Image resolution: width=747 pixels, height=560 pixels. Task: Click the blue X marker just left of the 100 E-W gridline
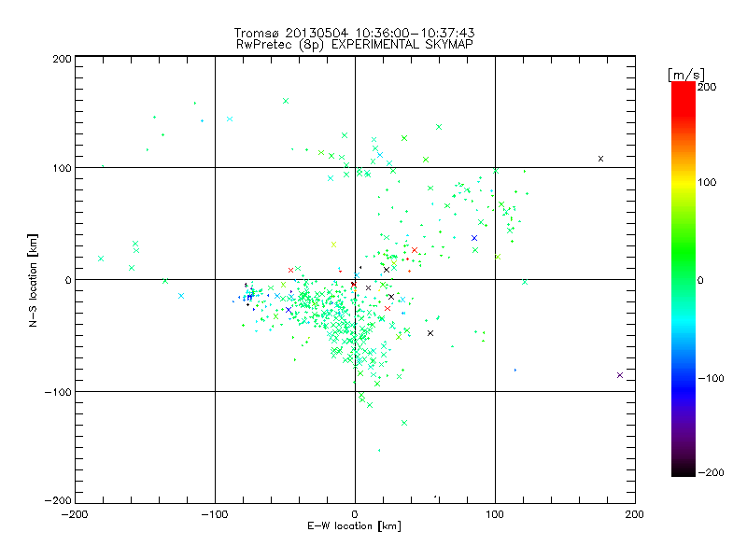474,238
